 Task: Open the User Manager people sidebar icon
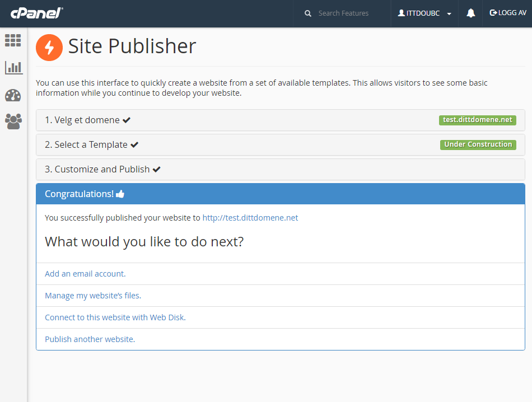pos(13,121)
